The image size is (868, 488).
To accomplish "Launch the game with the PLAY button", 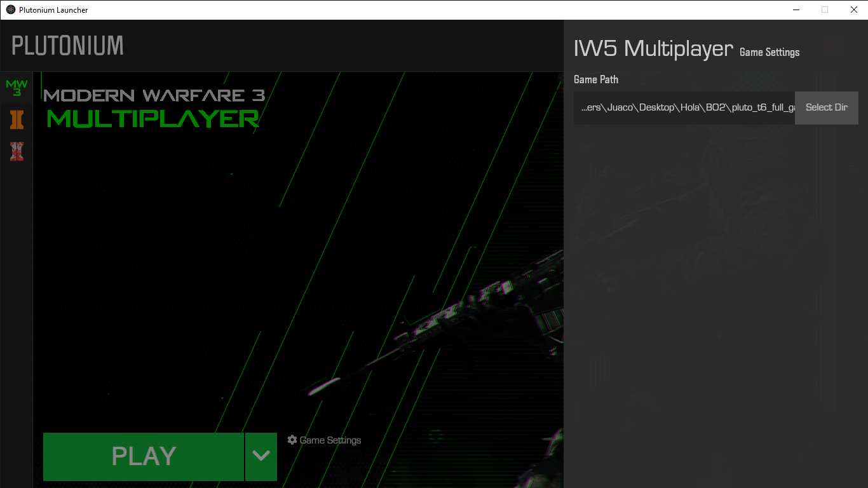I will (144, 456).
